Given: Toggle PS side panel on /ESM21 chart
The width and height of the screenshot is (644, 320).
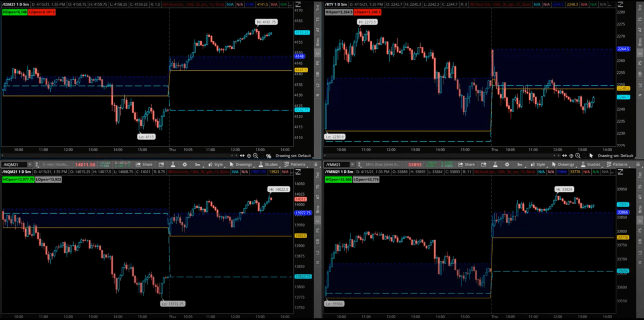Looking at the screenshot, I should (x=318, y=64).
